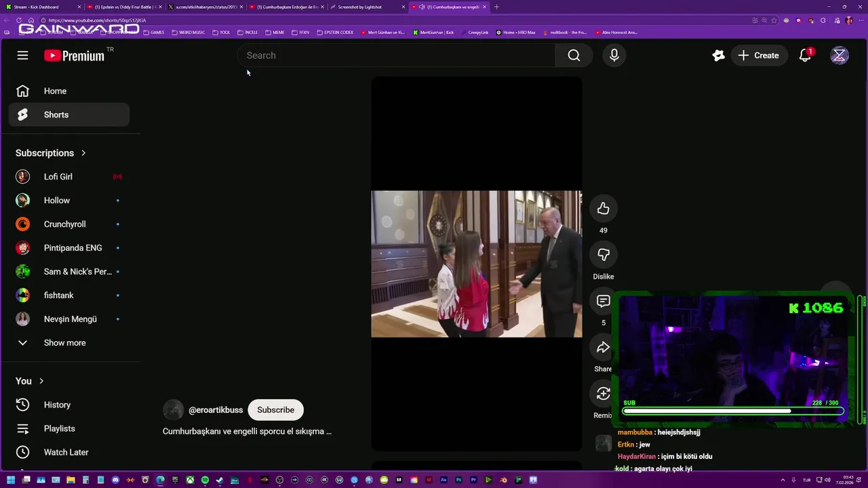Open the YouTube guide hamburger menu
This screenshot has width=868, height=488.
pos(22,56)
